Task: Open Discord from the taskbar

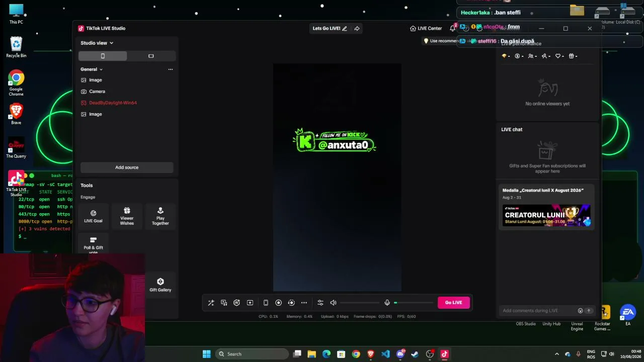Action: (400, 354)
